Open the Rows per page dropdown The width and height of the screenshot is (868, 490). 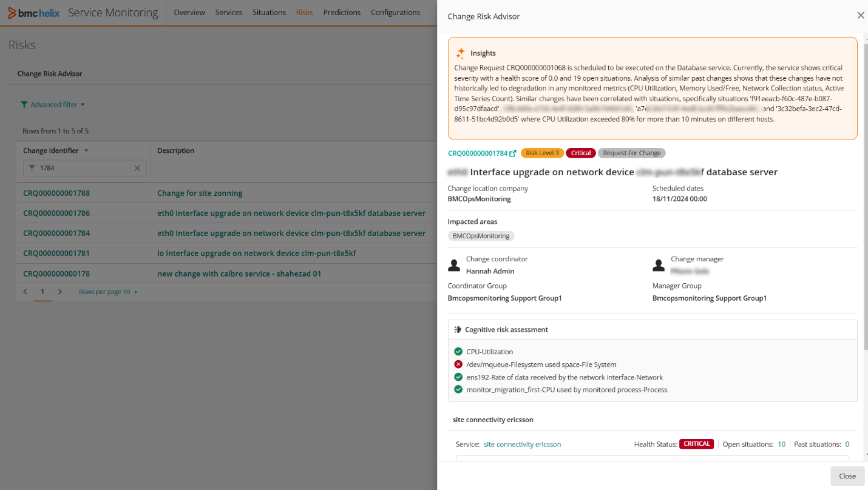[108, 292]
